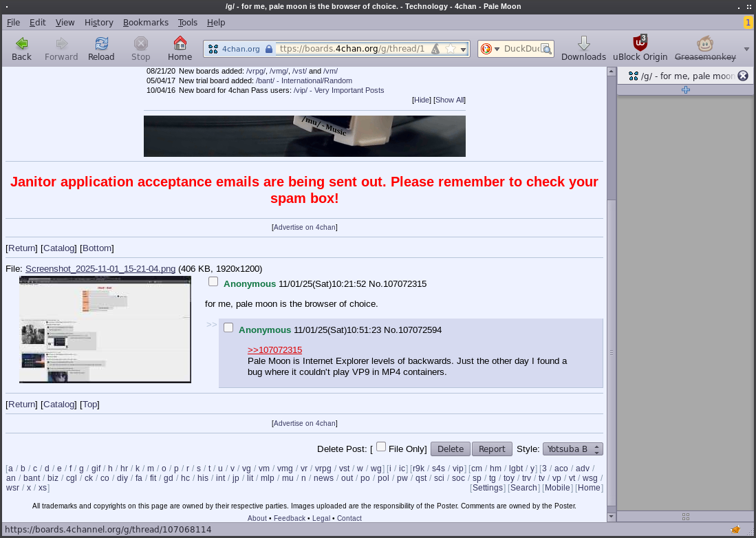Open a new tab with plus icon
The width and height of the screenshot is (756, 538).
686,89
